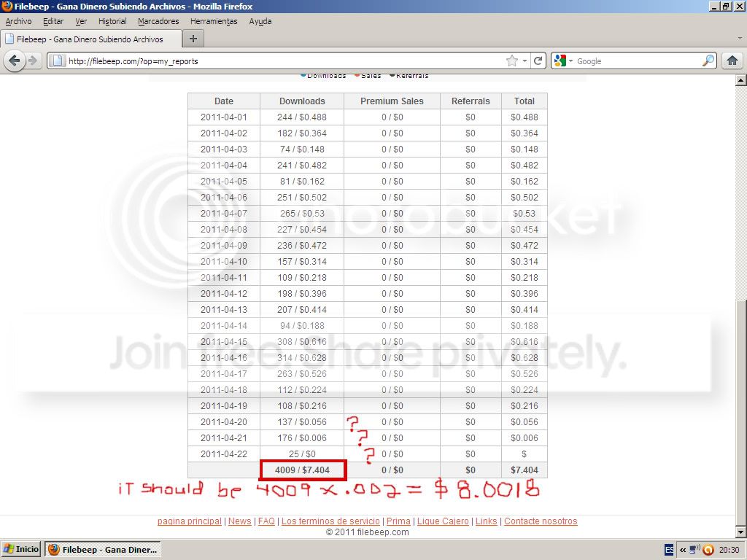Open the News footer link
Image resolution: width=747 pixels, height=560 pixels.
(x=239, y=521)
